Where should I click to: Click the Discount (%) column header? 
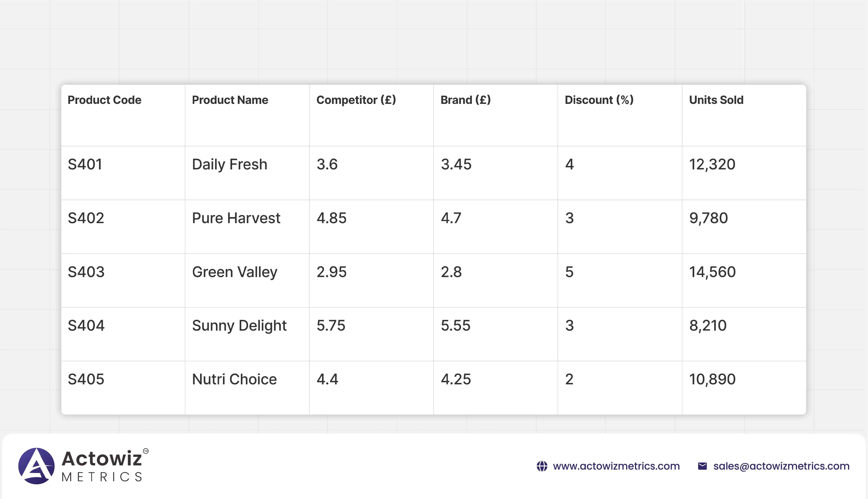coord(599,100)
